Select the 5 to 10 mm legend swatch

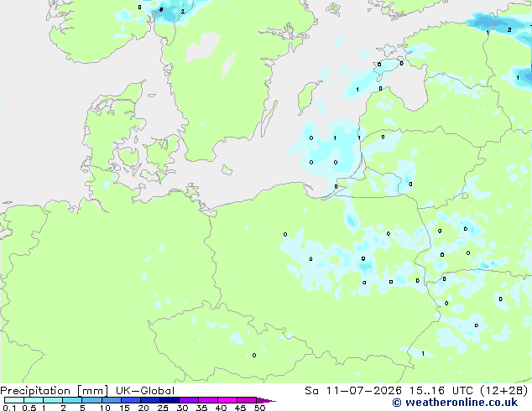[92, 400]
